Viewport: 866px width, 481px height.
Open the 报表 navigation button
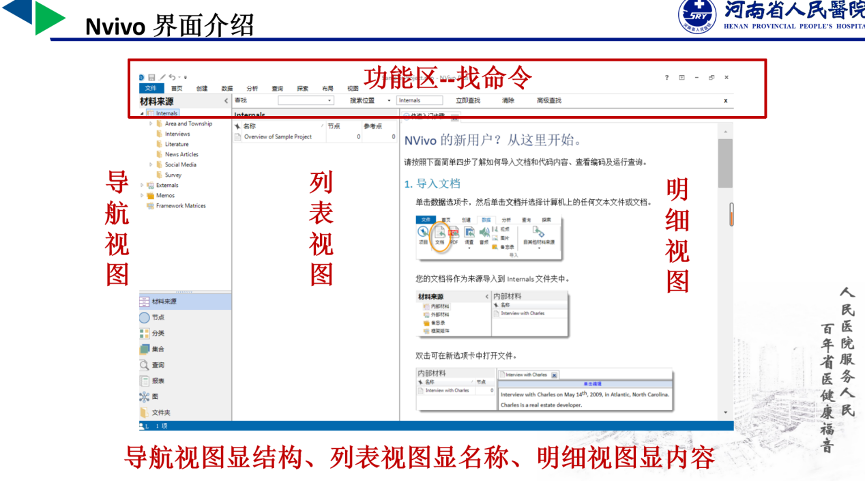184,381
